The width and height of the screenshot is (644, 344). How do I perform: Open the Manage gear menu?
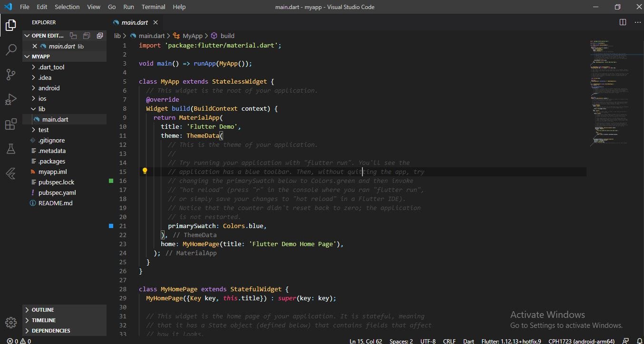10,323
